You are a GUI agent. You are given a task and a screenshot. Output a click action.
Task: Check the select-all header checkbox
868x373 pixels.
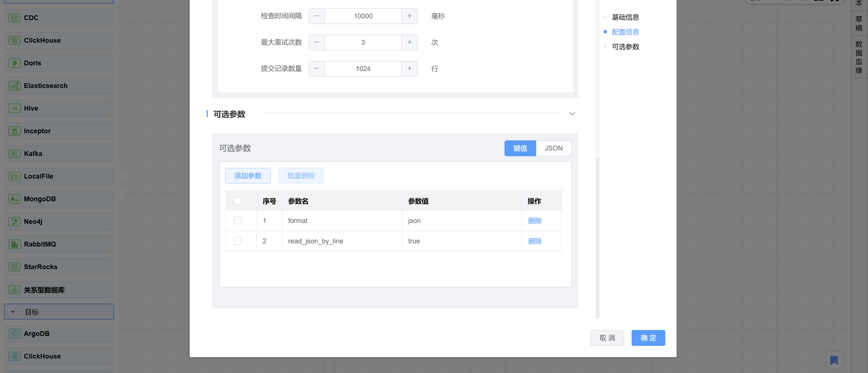[238, 201]
